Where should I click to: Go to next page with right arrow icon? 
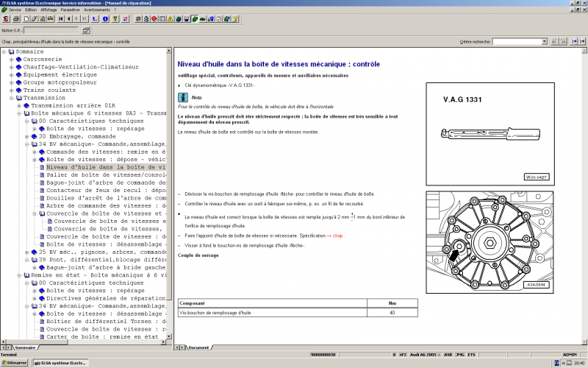76,18
